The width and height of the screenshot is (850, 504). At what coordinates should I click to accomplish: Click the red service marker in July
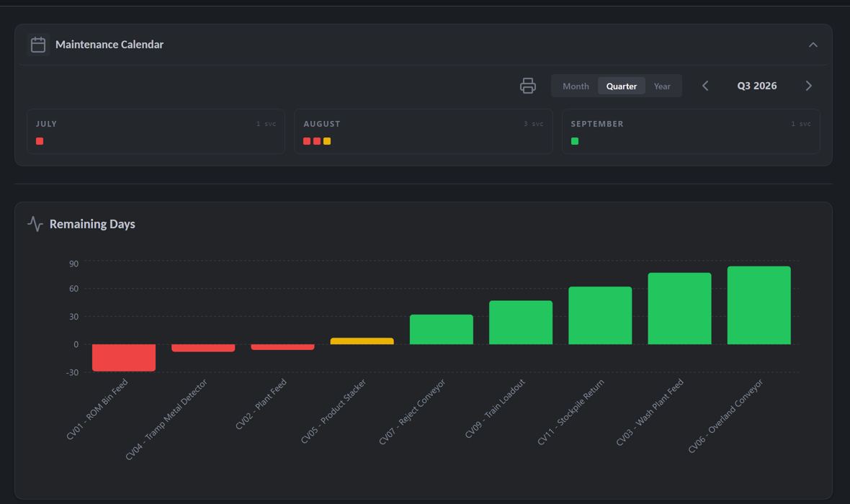coord(40,141)
